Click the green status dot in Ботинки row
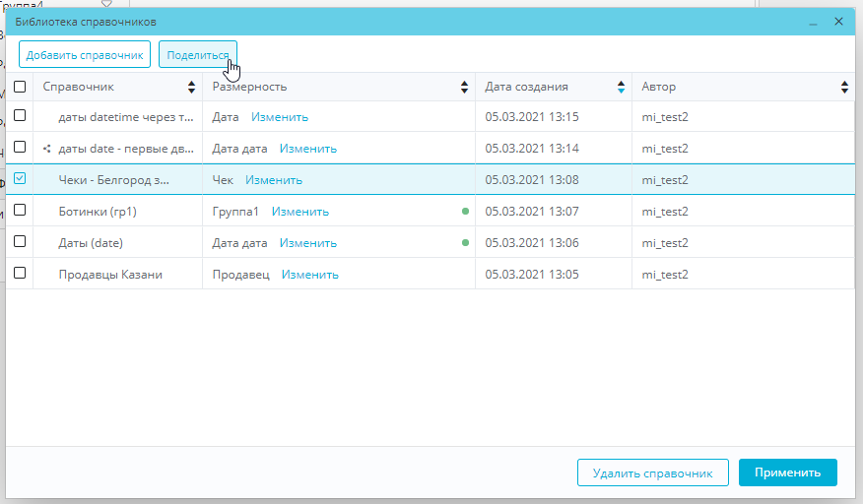The width and height of the screenshot is (863, 504). tap(465, 212)
